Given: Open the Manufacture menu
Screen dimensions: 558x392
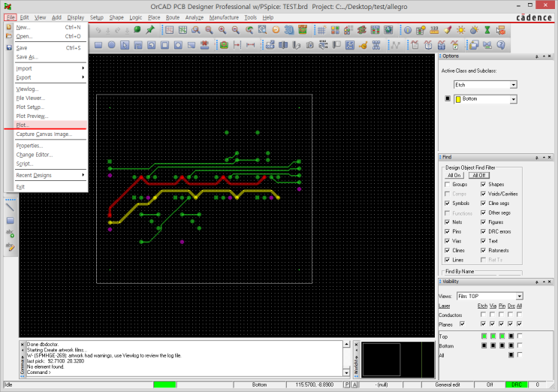Looking at the screenshot, I should (x=224, y=17).
